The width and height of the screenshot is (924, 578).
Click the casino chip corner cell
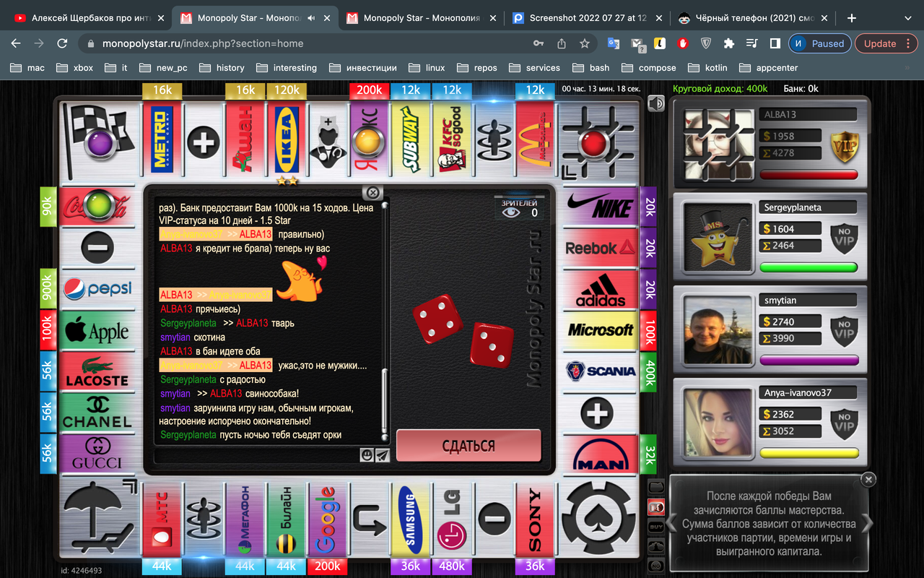(x=598, y=519)
